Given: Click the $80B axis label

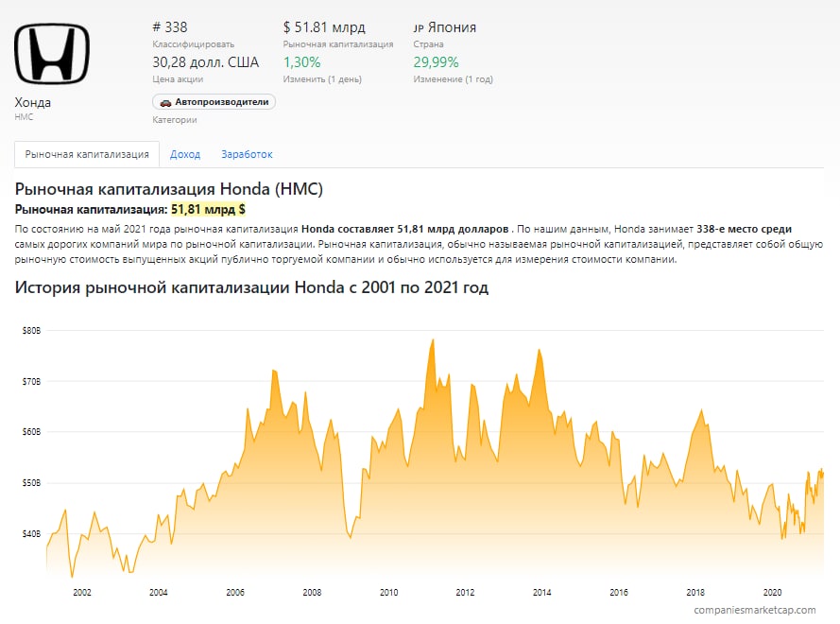Looking at the screenshot, I should [x=31, y=331].
